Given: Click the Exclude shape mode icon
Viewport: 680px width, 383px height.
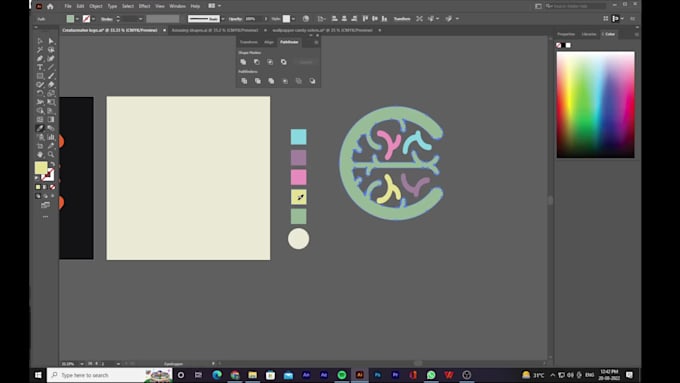Looking at the screenshot, I should pos(284,62).
